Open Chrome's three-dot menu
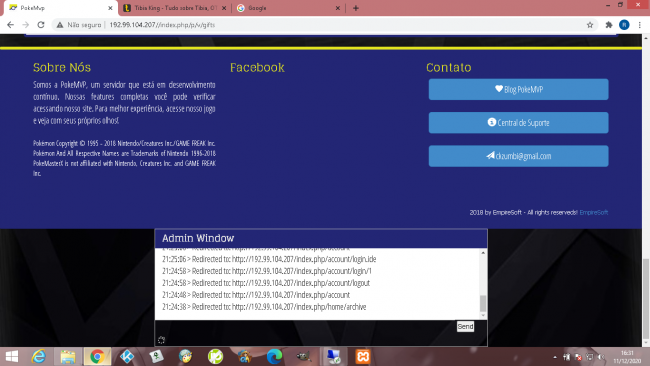 [x=640, y=25]
